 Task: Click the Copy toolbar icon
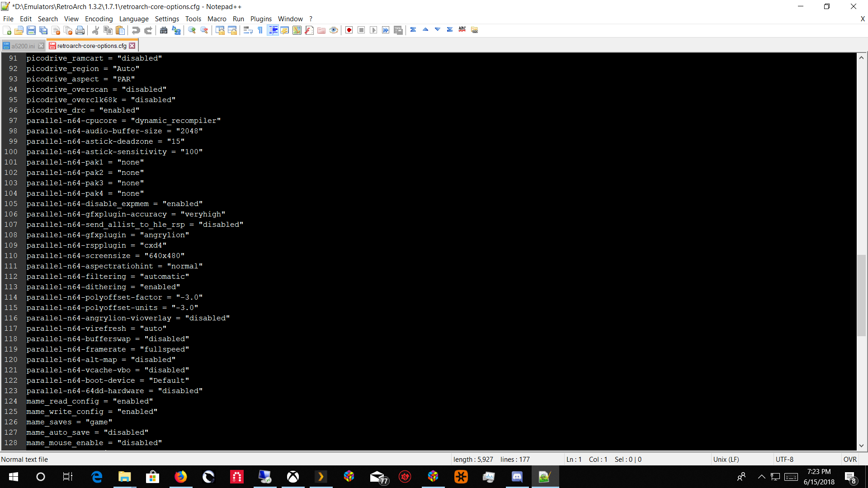pos(108,30)
